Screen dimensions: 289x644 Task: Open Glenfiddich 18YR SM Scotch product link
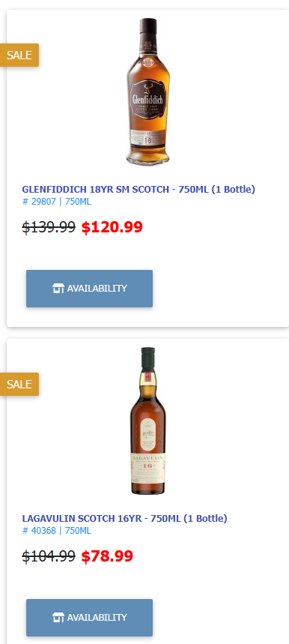point(139,190)
